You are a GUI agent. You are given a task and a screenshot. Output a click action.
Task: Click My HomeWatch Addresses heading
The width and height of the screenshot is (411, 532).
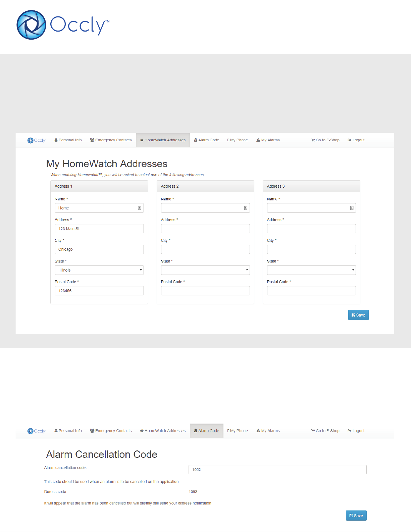107,163
